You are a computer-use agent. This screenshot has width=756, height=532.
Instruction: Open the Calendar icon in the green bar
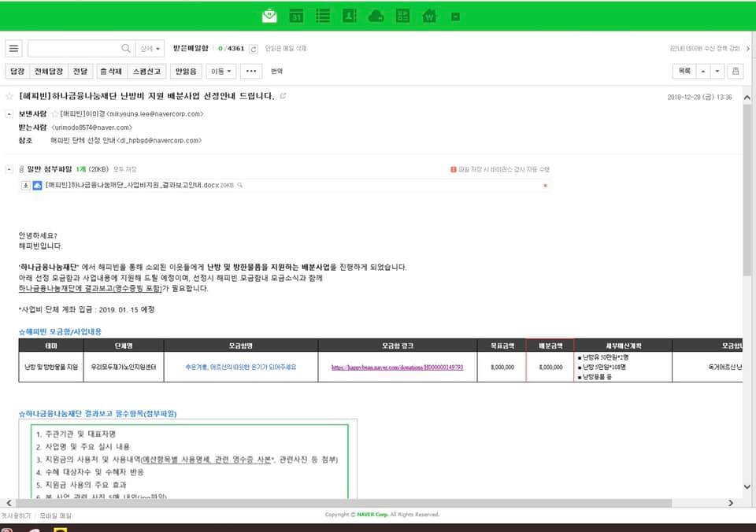pyautogui.click(x=296, y=17)
